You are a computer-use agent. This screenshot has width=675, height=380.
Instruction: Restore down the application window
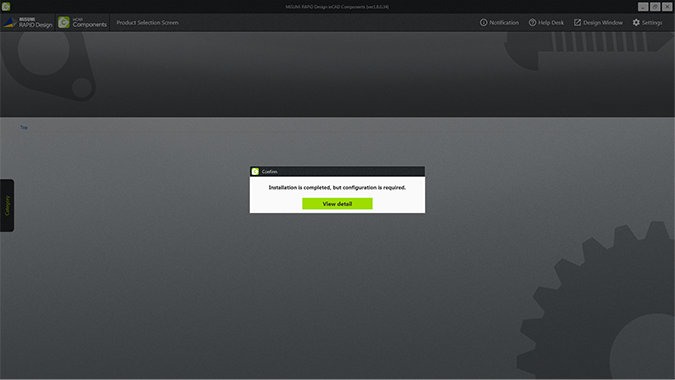(x=655, y=6)
